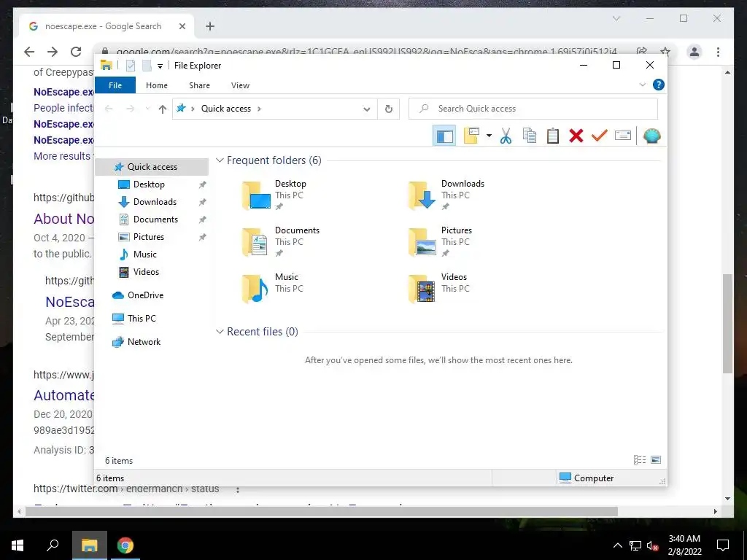Viewport: 747px width, 560px height.
Task: Select the Downloads frequent folder icon
Action: point(422,195)
